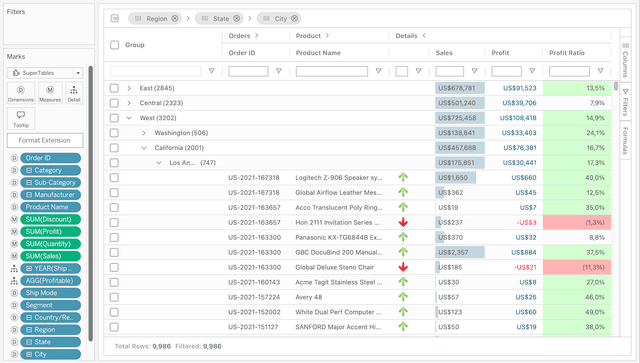The height and width of the screenshot is (363, 640).
Task: Collapse the Los An... (747) group
Action: pyautogui.click(x=159, y=163)
